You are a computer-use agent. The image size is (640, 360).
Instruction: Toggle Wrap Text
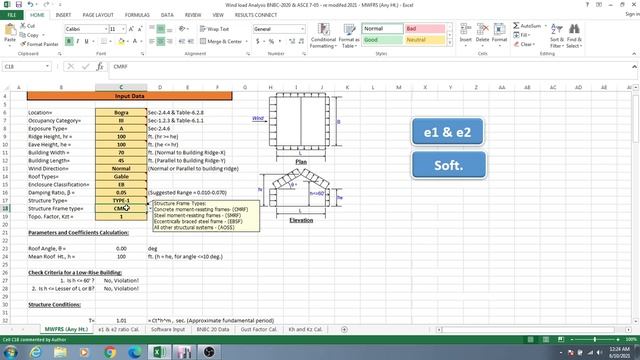point(214,29)
